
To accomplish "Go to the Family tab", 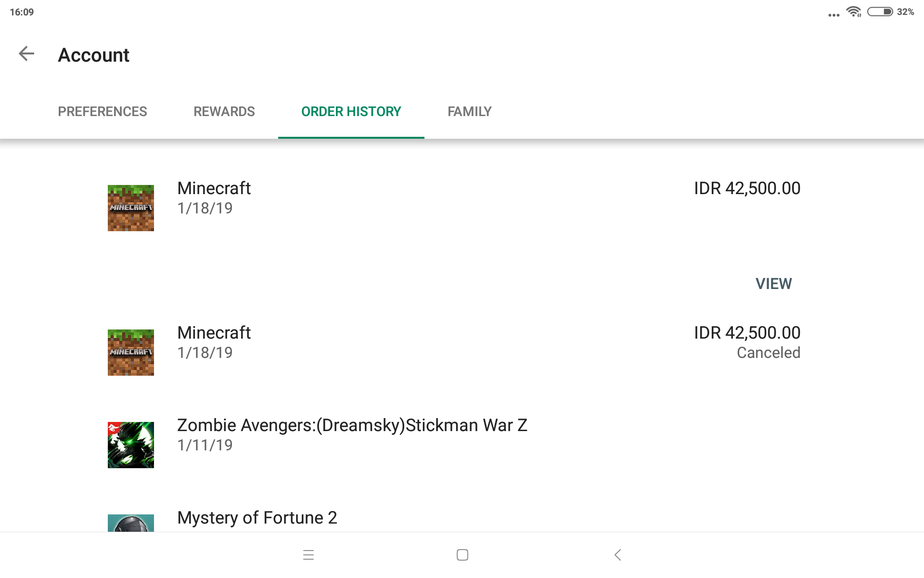I will click(x=469, y=112).
